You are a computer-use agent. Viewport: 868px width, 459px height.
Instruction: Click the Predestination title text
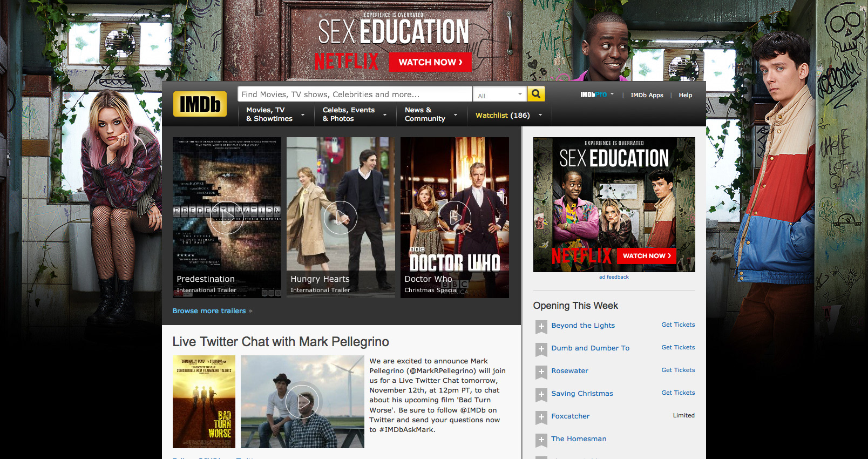pyautogui.click(x=206, y=279)
